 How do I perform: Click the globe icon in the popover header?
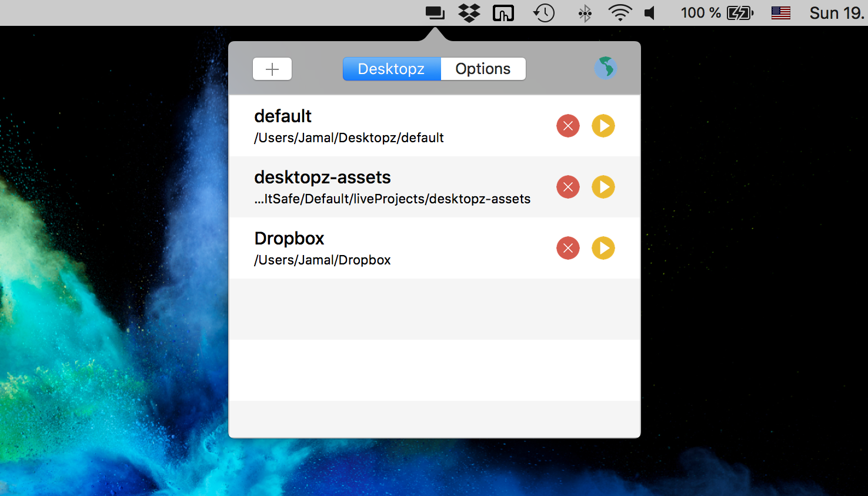click(605, 68)
